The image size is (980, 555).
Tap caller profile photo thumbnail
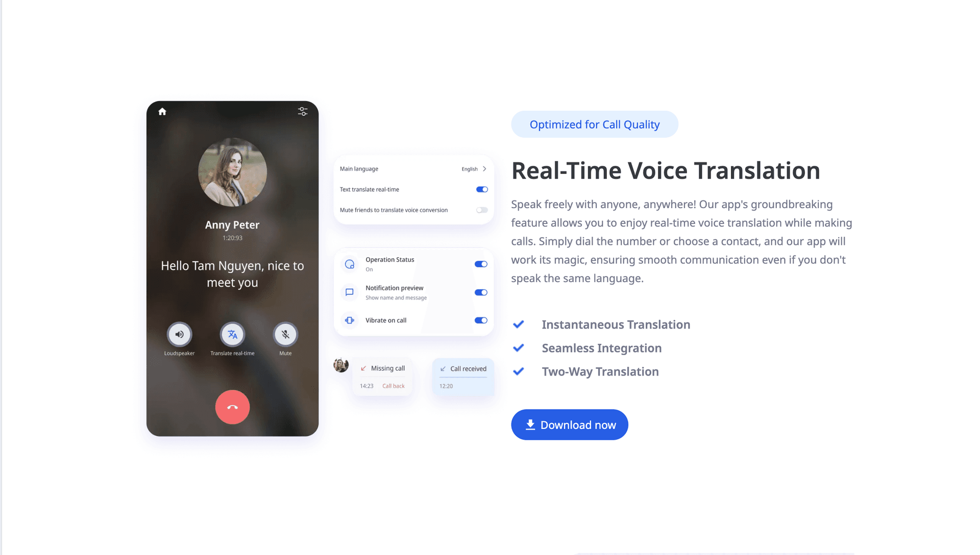233,173
